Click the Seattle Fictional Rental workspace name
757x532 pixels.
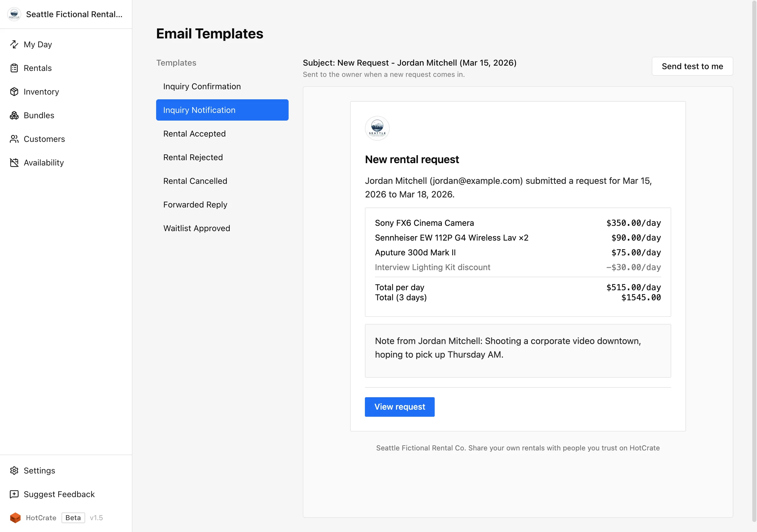pyautogui.click(x=74, y=14)
